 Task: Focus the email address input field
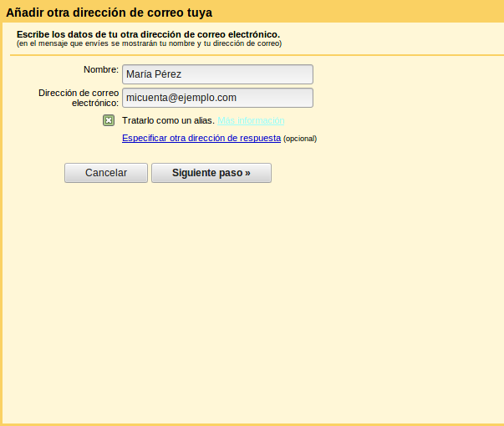[x=217, y=98]
